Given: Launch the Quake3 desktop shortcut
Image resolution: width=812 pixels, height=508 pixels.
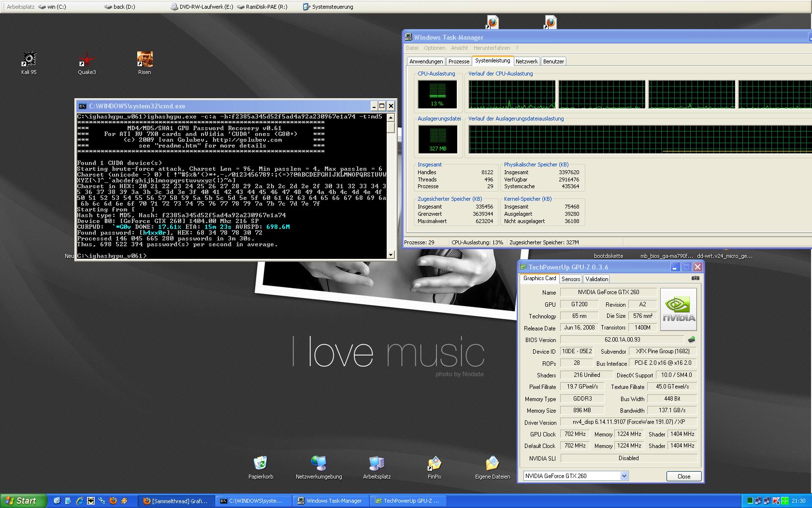Looking at the screenshot, I should click(x=87, y=63).
